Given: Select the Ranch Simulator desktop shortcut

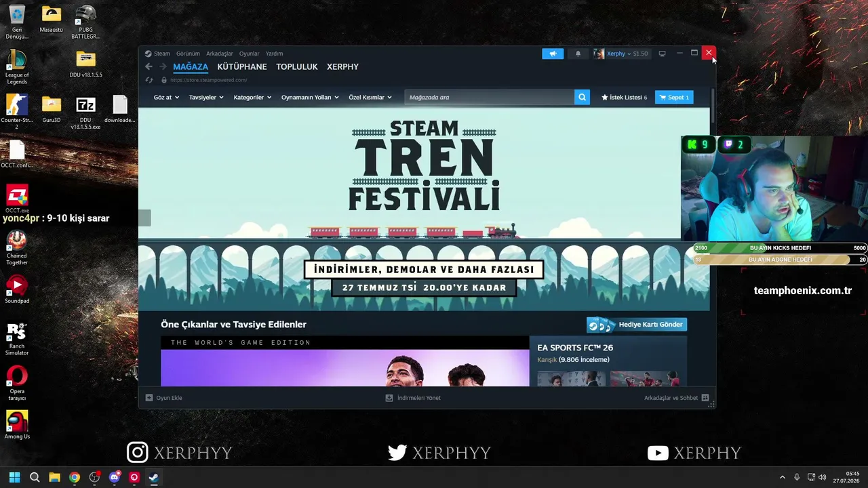Looking at the screenshot, I should pos(17,339).
